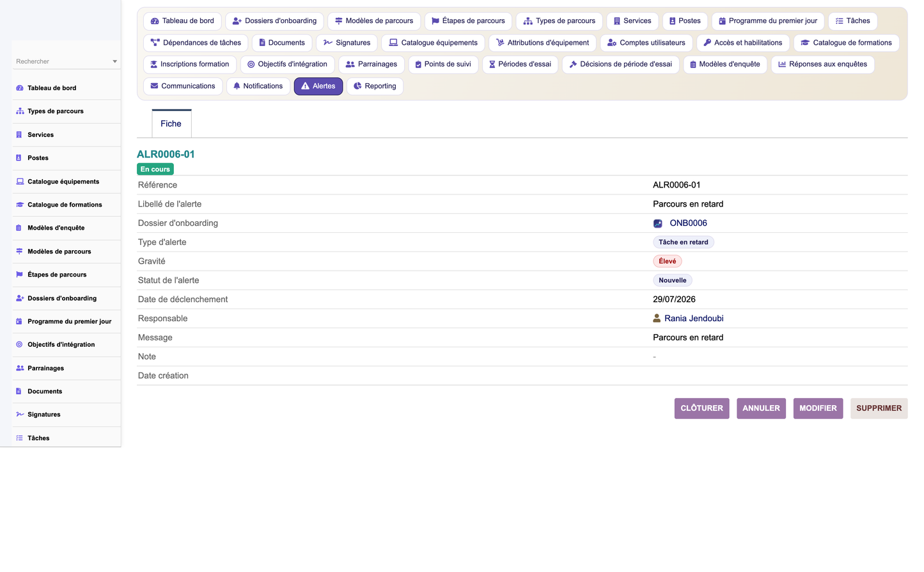This screenshot has height=572, width=924.
Task: Click the Nouvelle status badge
Action: pos(672,281)
